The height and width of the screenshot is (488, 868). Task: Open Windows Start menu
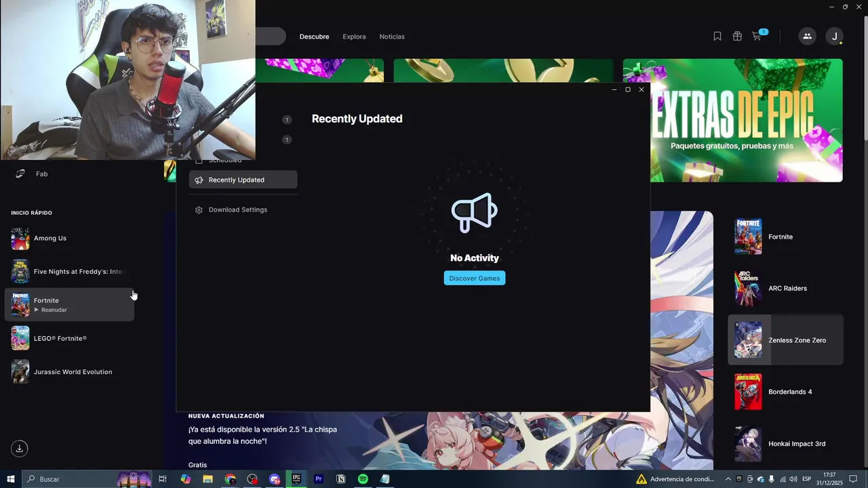tap(11, 479)
